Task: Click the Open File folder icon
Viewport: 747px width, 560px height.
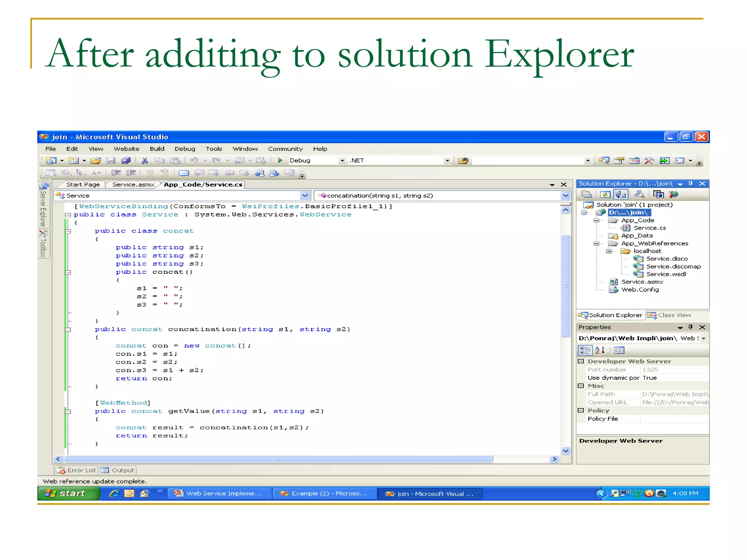Action: click(x=96, y=160)
